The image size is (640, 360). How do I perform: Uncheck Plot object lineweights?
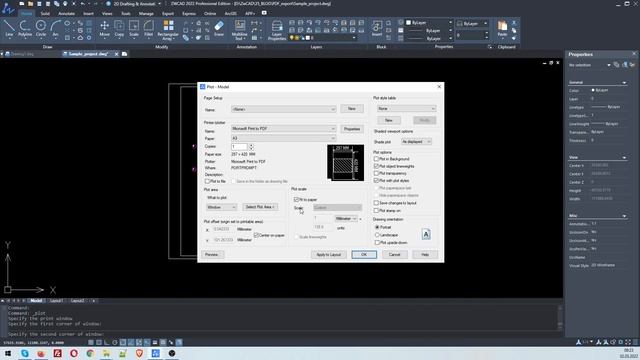[x=376, y=166]
